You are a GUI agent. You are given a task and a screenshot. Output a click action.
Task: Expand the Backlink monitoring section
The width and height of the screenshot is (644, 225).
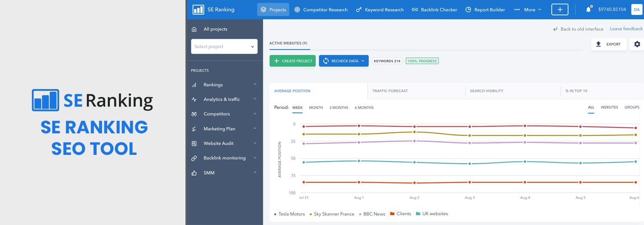255,157
